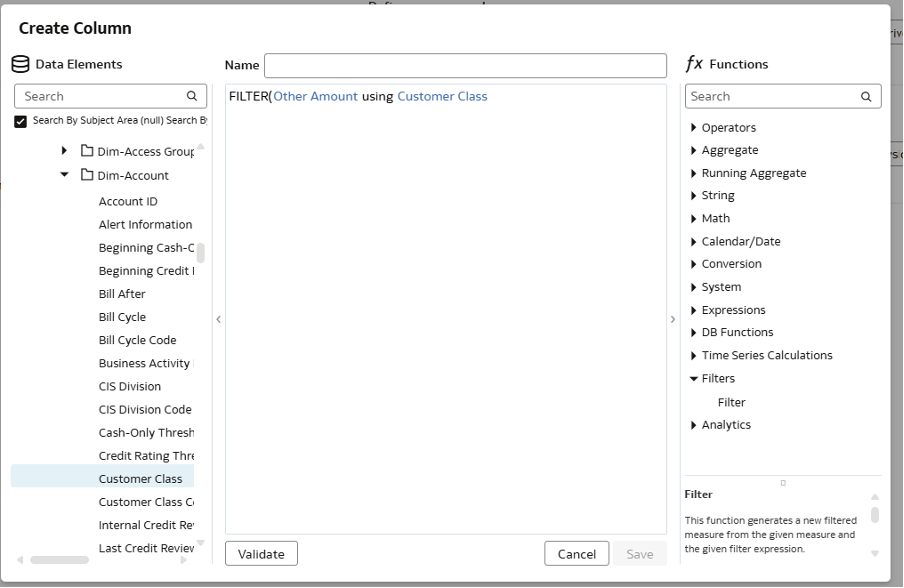Collapse the Filters functions category
Image resolution: width=904 pixels, height=588 pixels.
click(694, 379)
